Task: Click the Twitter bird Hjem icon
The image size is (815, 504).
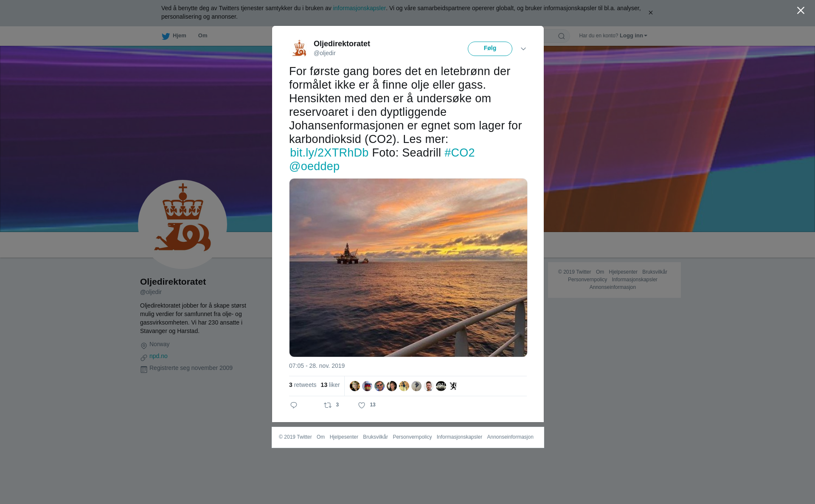Action: click(166, 36)
